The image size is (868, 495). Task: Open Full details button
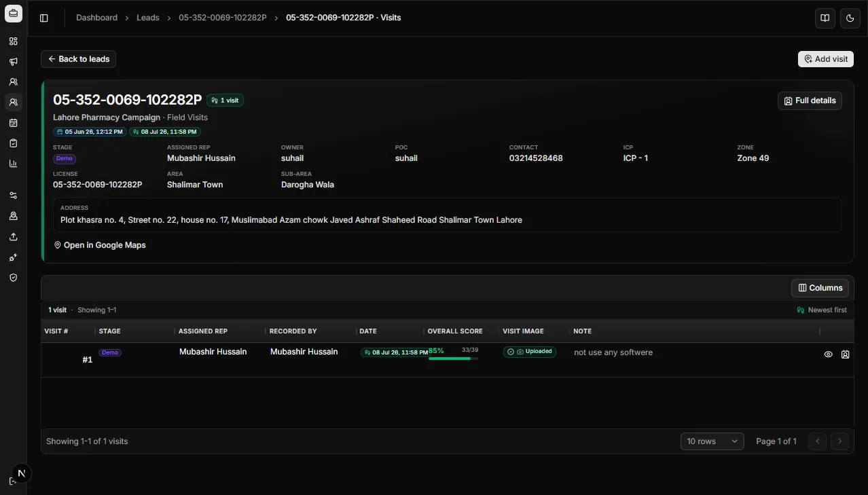810,100
